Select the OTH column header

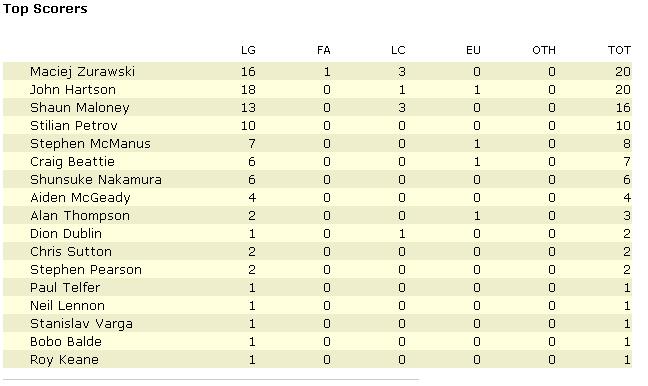pyautogui.click(x=544, y=50)
